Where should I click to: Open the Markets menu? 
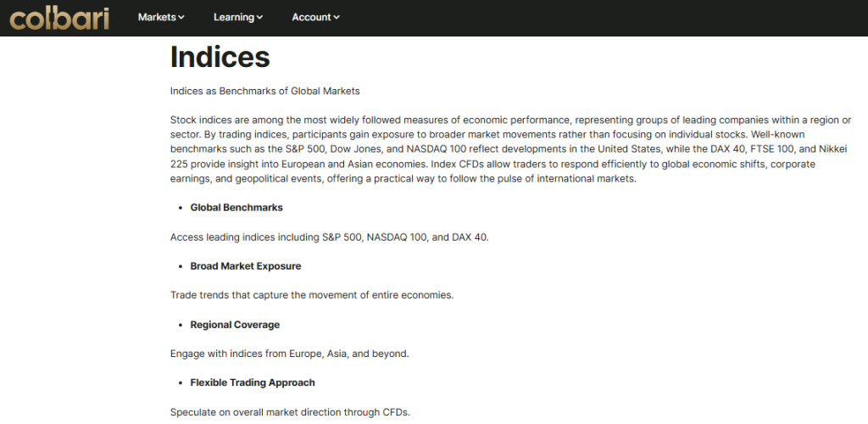[x=156, y=17]
